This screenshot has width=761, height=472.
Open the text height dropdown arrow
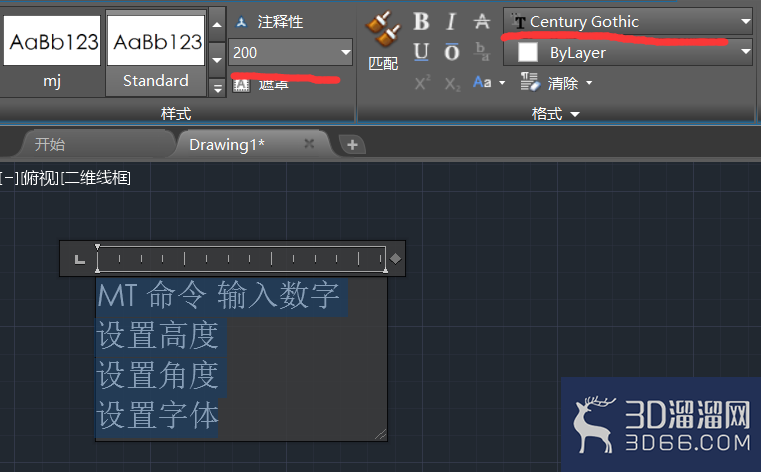click(346, 52)
